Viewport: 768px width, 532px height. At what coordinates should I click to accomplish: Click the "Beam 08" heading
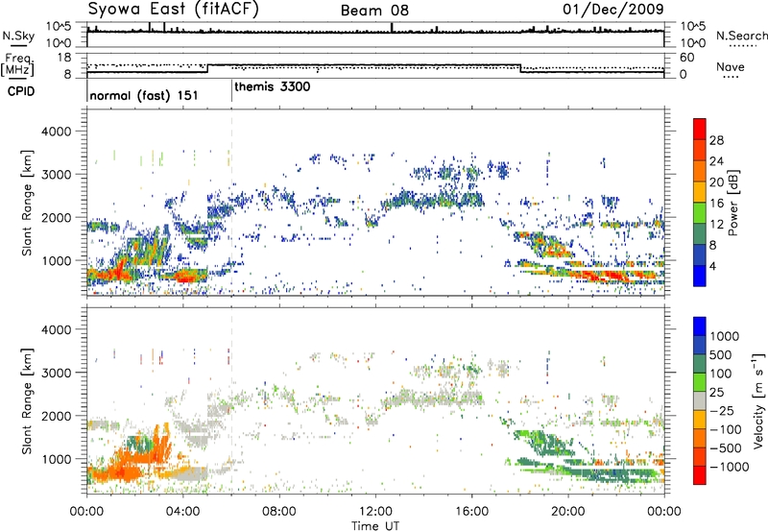[x=374, y=11]
